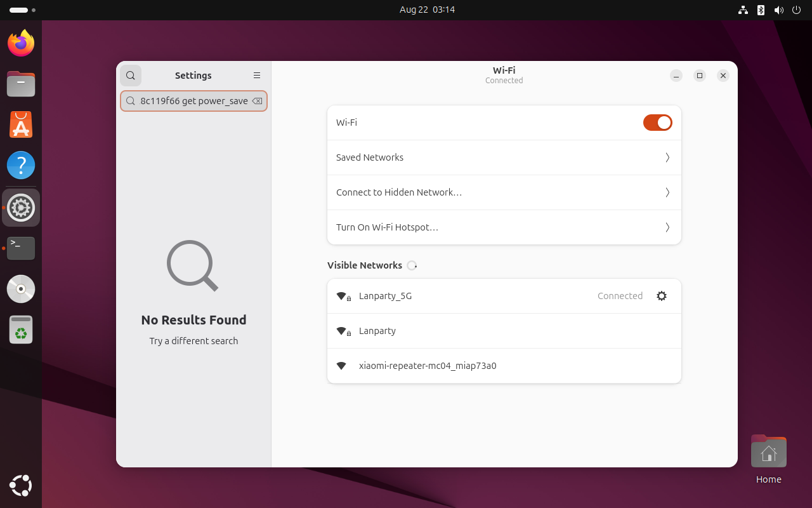Open Trash from the dock
812x508 pixels.
pos(21,330)
